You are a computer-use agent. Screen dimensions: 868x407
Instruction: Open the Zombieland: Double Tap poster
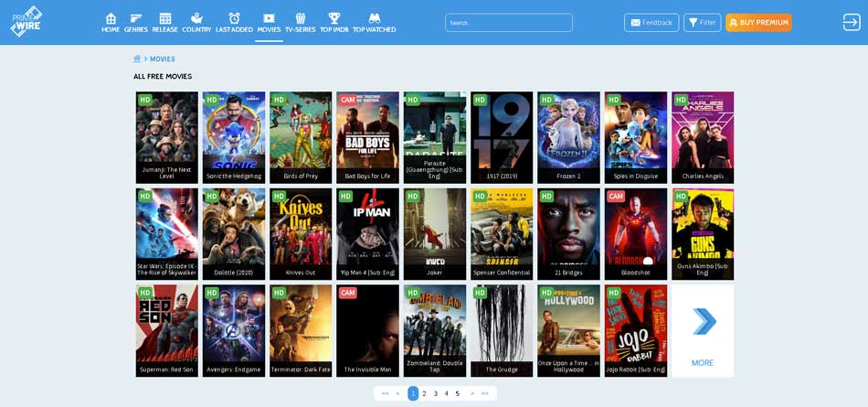pyautogui.click(x=435, y=331)
